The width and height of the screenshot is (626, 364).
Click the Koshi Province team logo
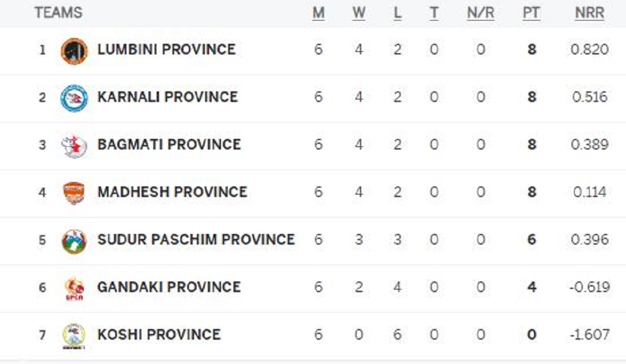point(74,336)
